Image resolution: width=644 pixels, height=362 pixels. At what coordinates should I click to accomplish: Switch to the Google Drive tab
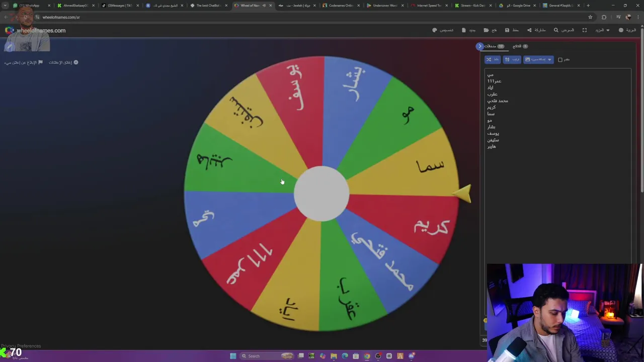(517, 6)
